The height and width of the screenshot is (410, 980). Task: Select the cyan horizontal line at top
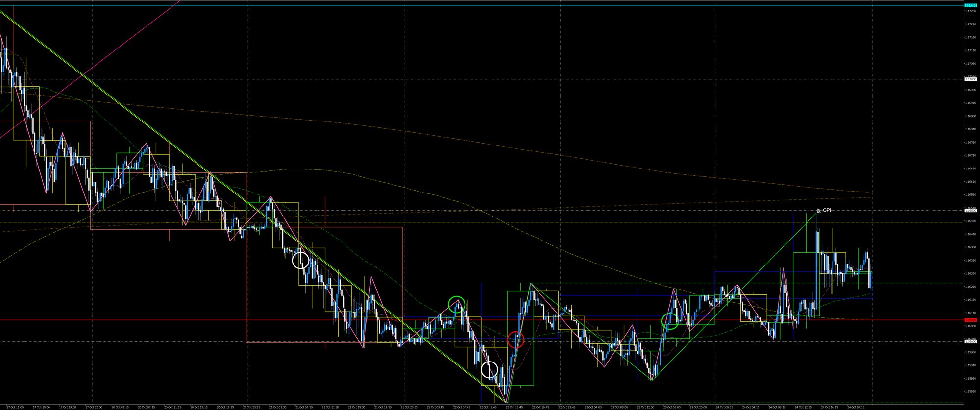coord(490,5)
